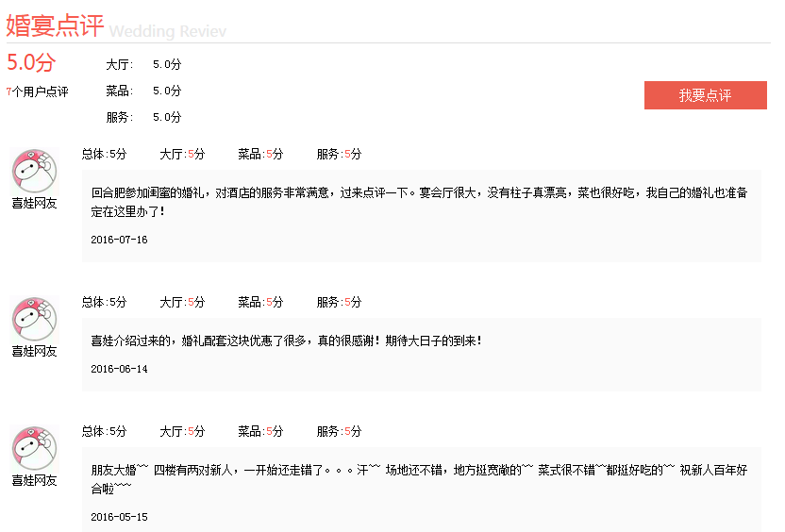
Task: Click the 2016-06-14 review date
Action: click(119, 369)
